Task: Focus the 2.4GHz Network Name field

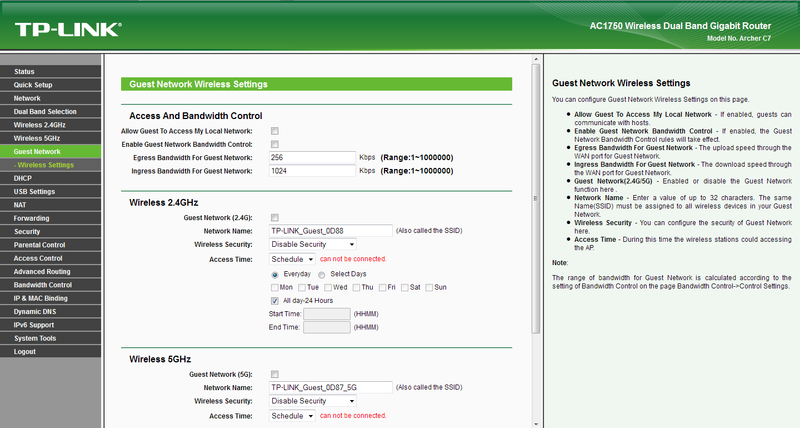Action: (x=330, y=230)
